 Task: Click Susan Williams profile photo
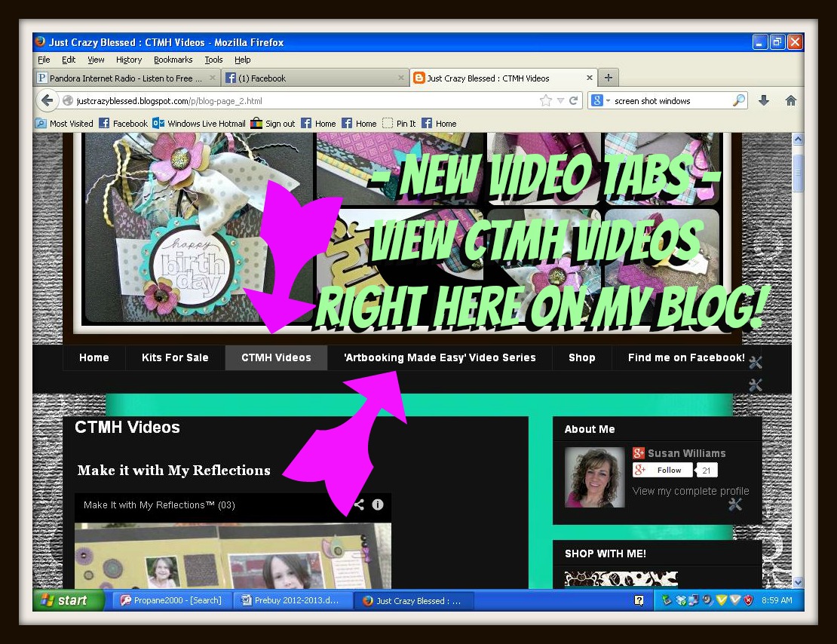(x=595, y=477)
